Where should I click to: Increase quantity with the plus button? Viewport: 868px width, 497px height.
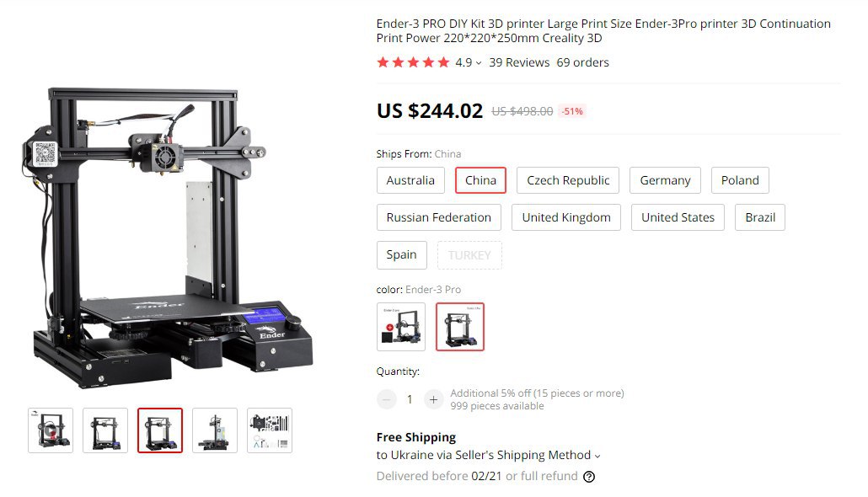(x=433, y=399)
